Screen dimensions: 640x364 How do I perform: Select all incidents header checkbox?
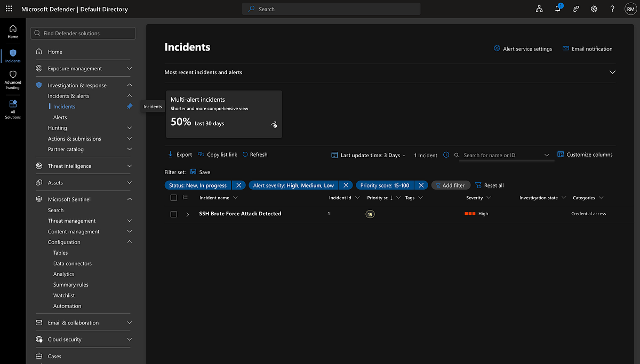[x=173, y=198]
